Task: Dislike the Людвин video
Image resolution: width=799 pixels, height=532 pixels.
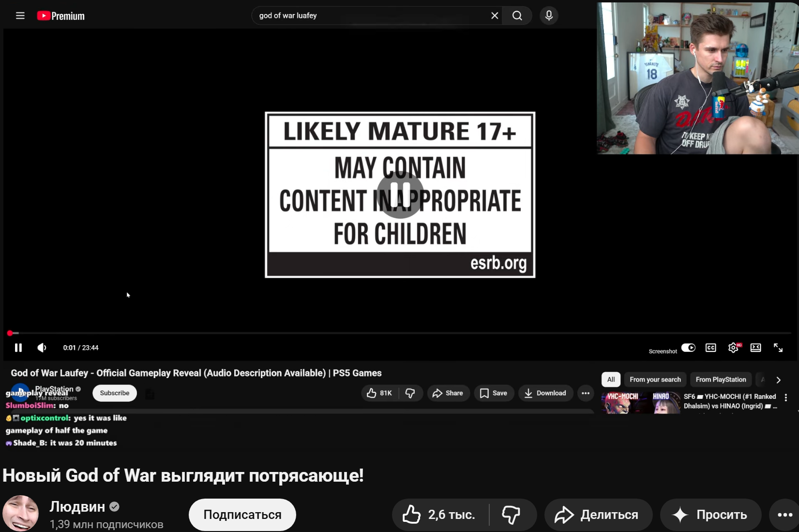Action: click(512, 515)
